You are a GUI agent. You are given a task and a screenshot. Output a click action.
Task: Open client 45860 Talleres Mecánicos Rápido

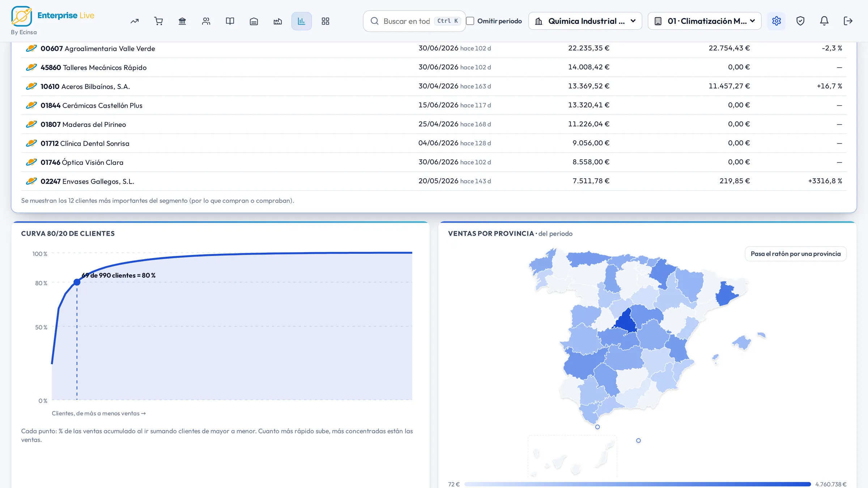pos(93,67)
